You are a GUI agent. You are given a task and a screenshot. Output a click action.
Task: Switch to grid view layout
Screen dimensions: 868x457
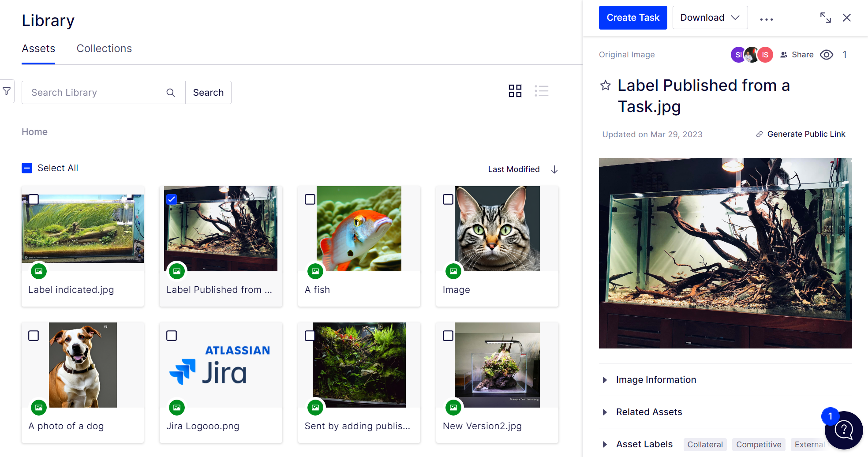[515, 91]
